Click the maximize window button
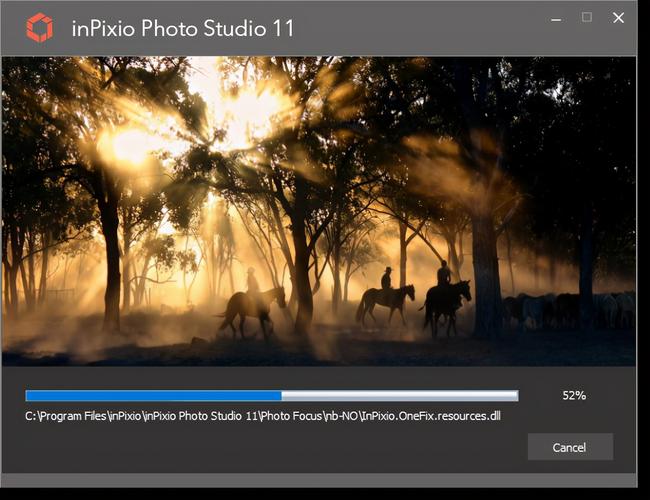The height and width of the screenshot is (500, 650). [x=587, y=18]
